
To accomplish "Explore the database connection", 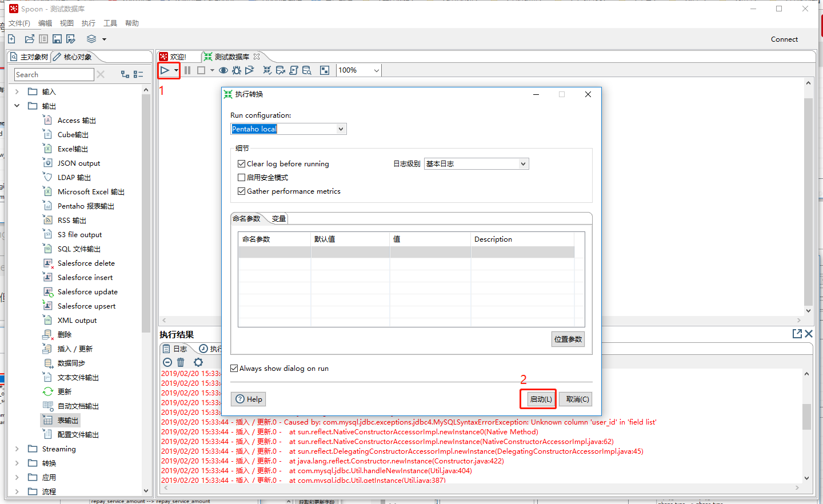I will (307, 70).
